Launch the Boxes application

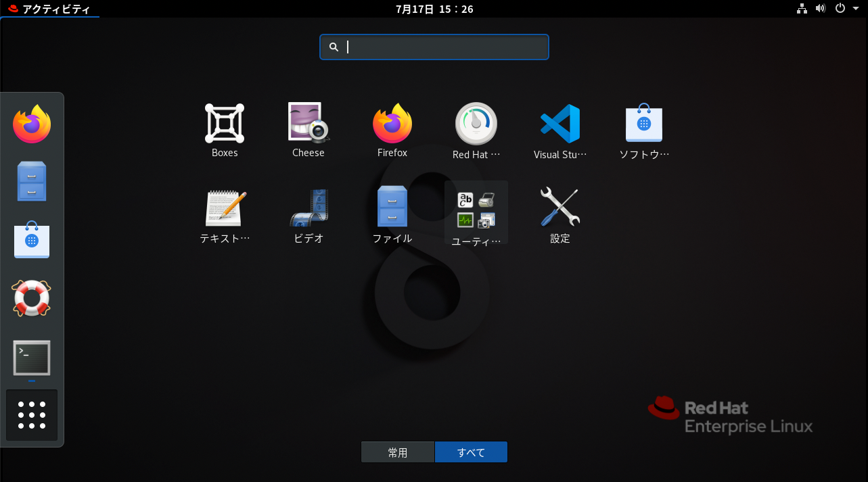pos(225,130)
